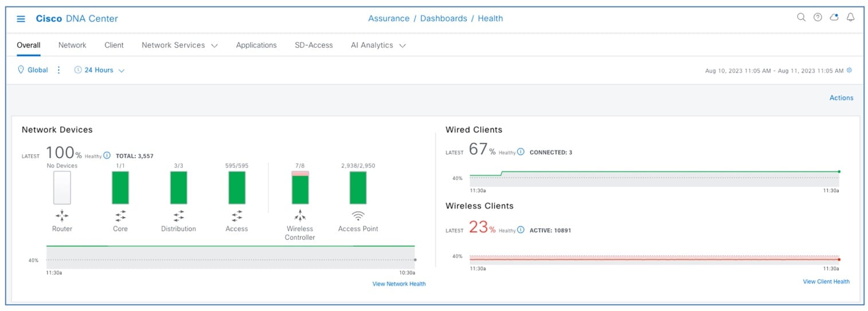Click the Wireless Controller icon
This screenshot has height=311, width=868.
(x=300, y=216)
